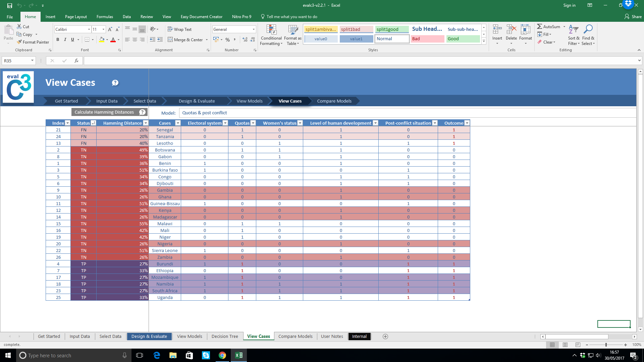Click the View Cases help question mark

pyautogui.click(x=115, y=83)
